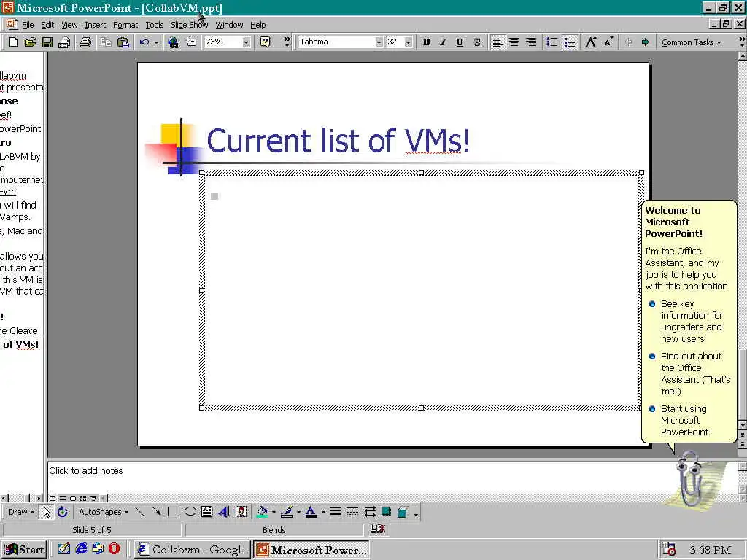
Task: Click the Copy icon
Action: tap(106, 42)
